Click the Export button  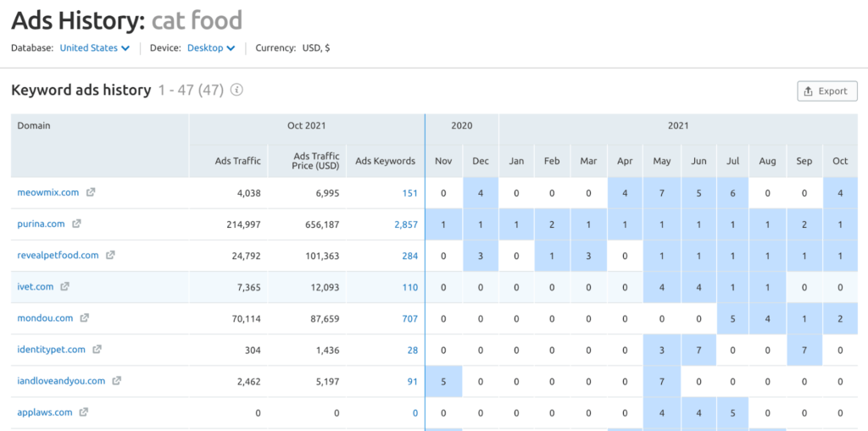coord(826,91)
